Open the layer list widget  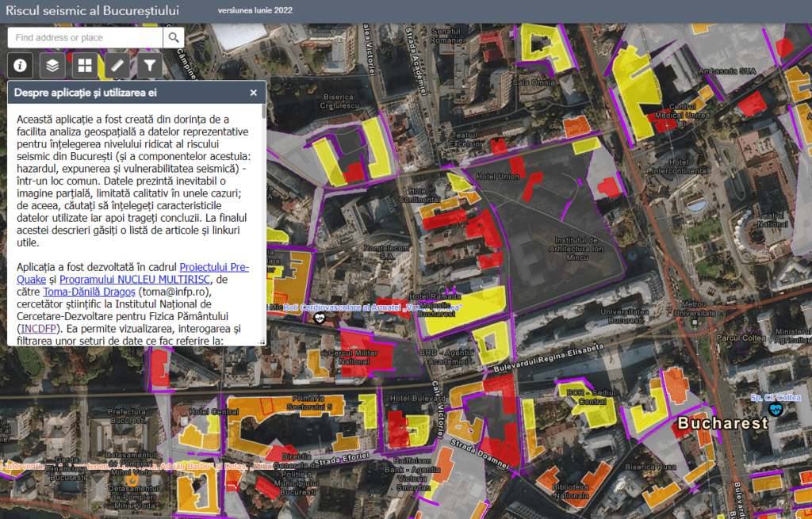click(52, 66)
